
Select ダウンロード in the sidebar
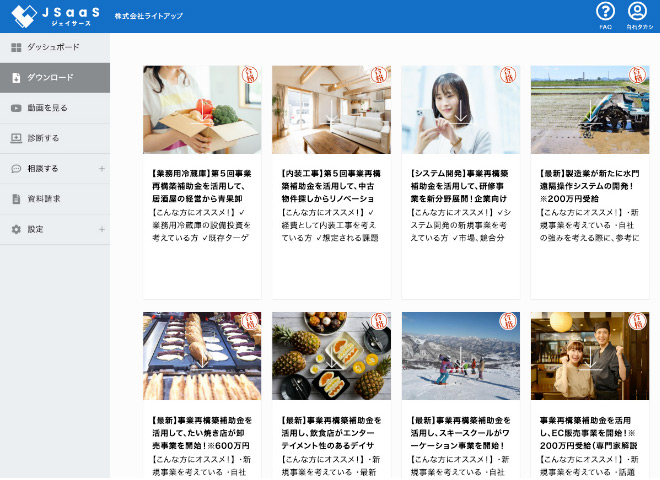50,78
